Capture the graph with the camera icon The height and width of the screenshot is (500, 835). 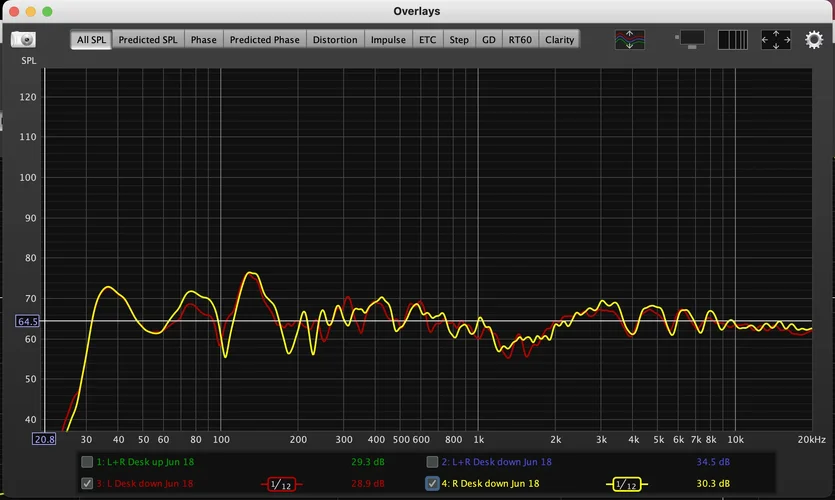tap(23, 40)
